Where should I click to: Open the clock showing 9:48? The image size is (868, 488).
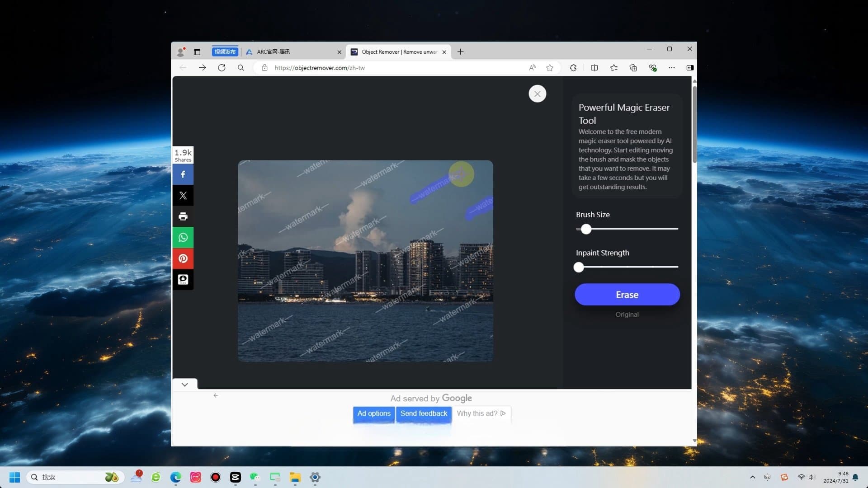[x=835, y=477]
